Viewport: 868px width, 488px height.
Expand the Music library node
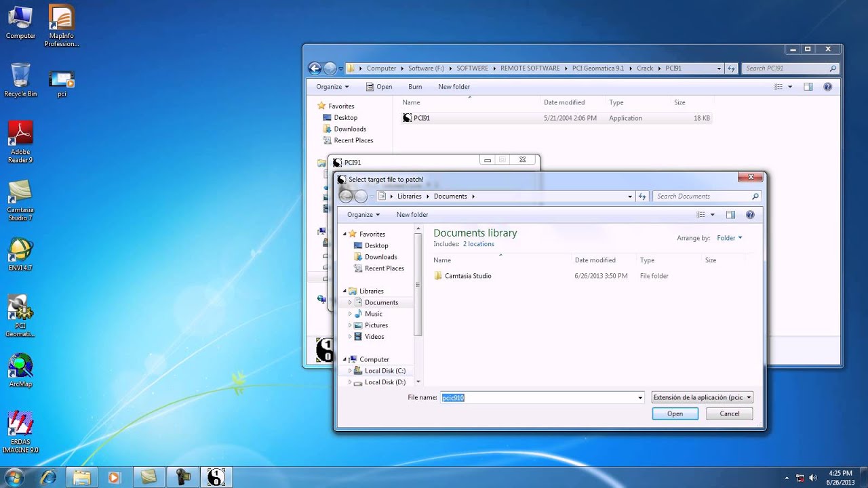(350, 314)
